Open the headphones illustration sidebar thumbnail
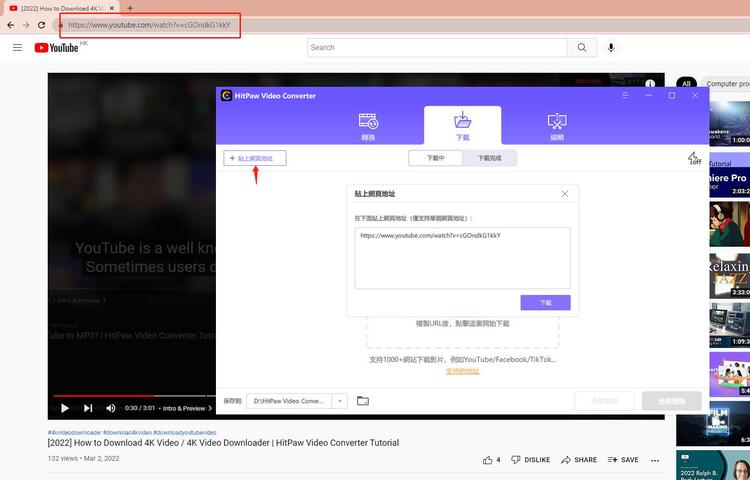750x480 pixels. point(729,224)
